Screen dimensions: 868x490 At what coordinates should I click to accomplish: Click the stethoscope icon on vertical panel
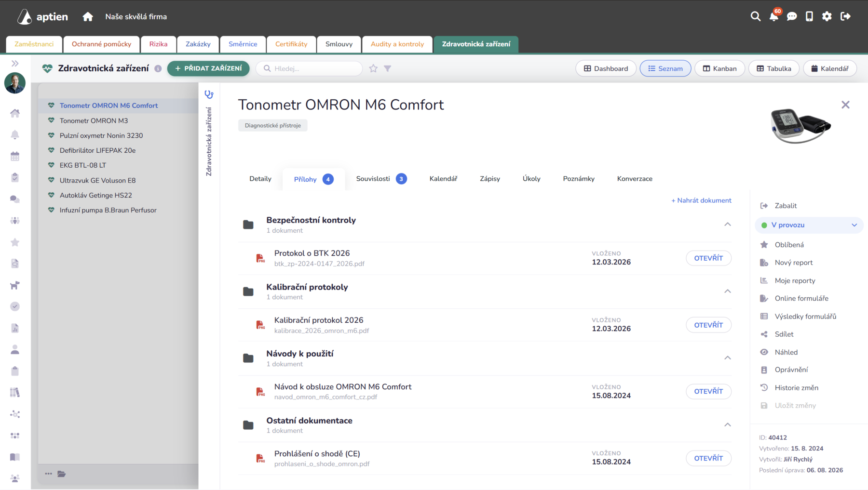(x=209, y=94)
